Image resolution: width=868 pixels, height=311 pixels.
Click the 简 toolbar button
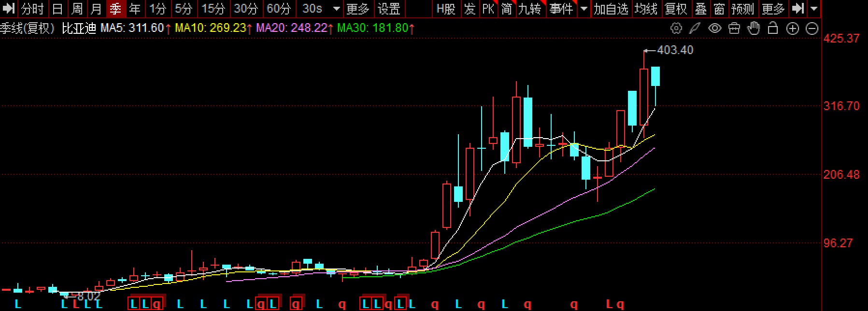tap(506, 9)
